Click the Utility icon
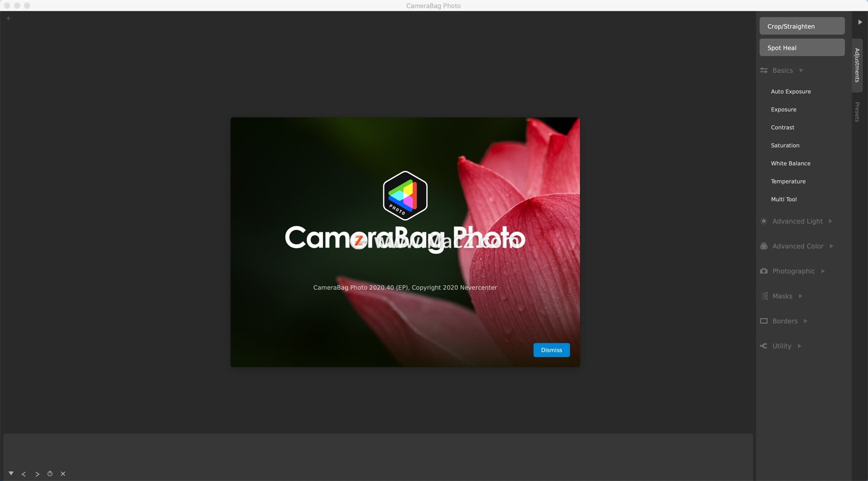 [764, 346]
